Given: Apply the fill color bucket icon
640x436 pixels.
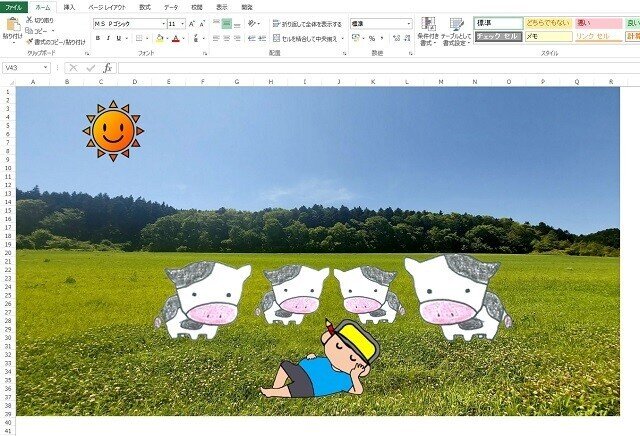Looking at the screenshot, I should 160,38.
